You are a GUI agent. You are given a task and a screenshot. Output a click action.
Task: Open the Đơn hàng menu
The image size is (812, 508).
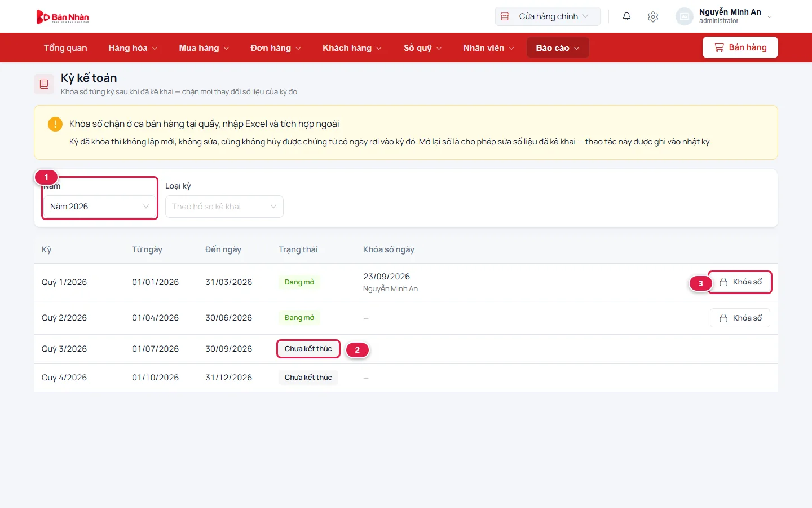coord(276,48)
